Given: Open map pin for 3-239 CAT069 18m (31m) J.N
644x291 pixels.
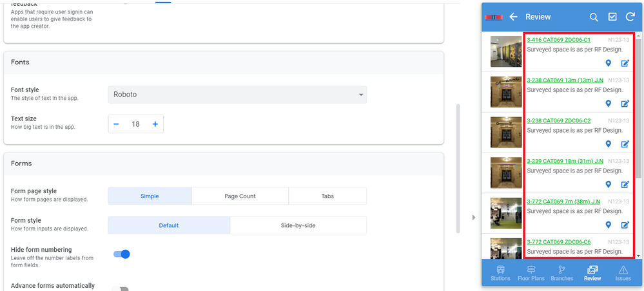Looking at the screenshot, I should pos(609,184).
